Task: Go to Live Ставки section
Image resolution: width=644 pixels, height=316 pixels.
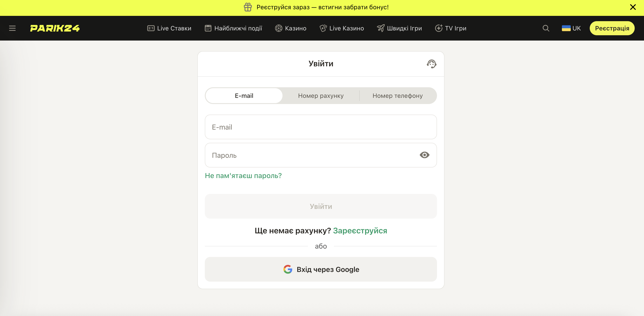Action: pyautogui.click(x=169, y=28)
